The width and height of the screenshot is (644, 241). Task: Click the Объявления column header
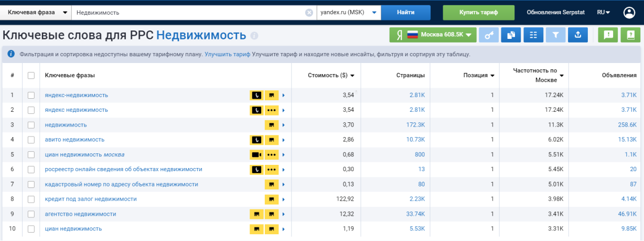pos(619,76)
